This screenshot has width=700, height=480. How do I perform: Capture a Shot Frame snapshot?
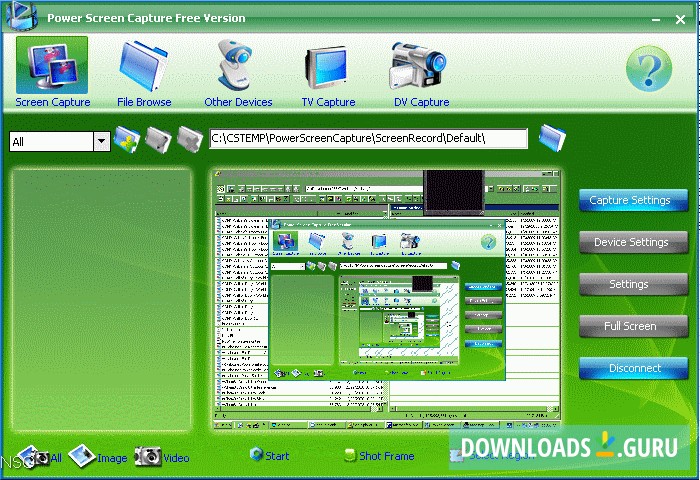pos(379,456)
